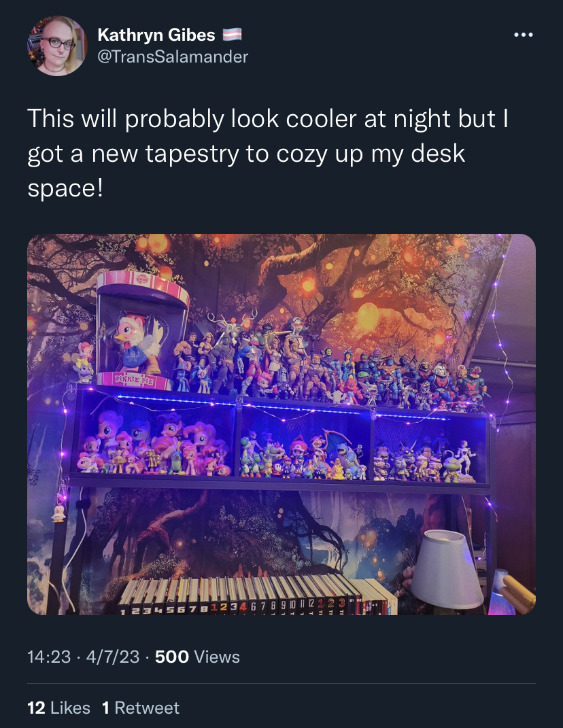This screenshot has width=563, height=728.
Task: Click the lampshade in the photo
Action: coord(446,569)
